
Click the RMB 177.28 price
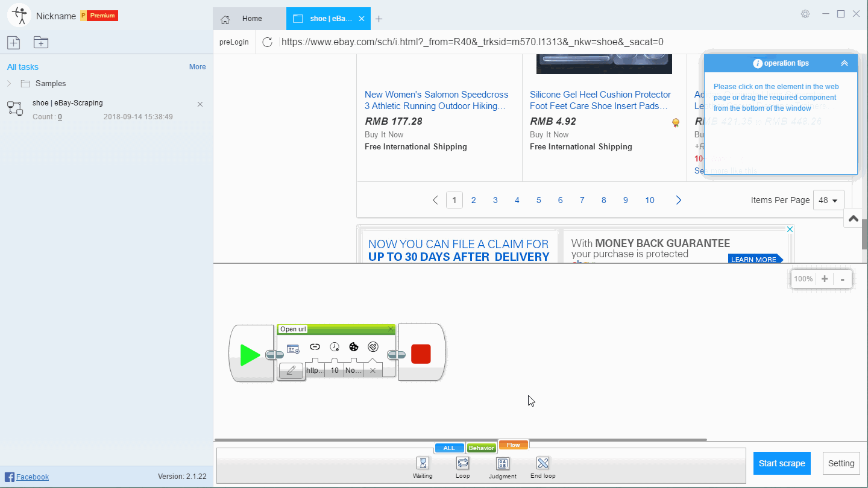coord(394,121)
